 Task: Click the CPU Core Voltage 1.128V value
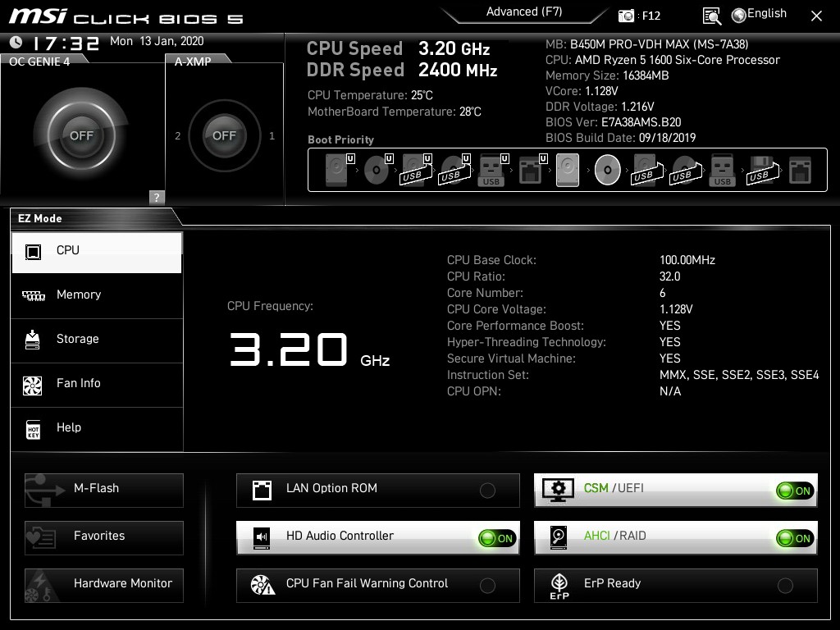[676, 309]
